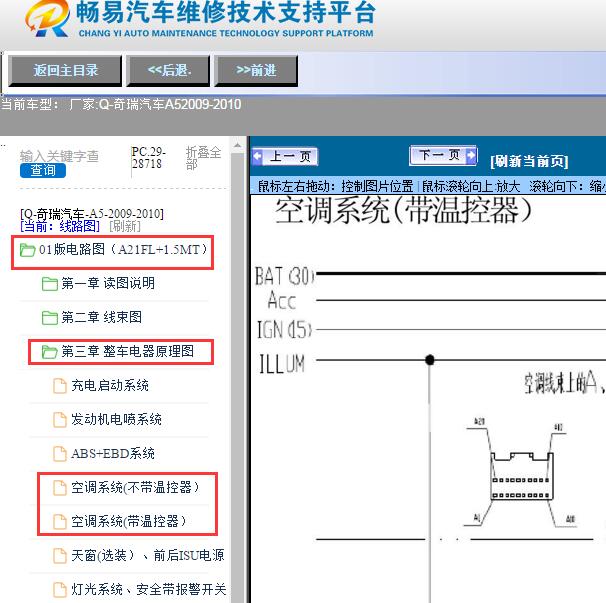
Task: Click the ILLUM line junction node
Action: click(429, 360)
